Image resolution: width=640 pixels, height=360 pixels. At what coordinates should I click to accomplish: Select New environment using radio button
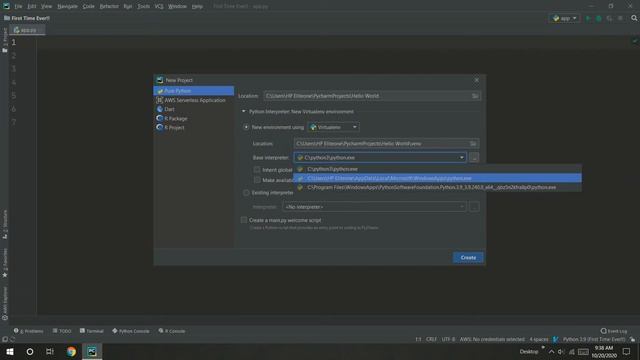coord(246,127)
